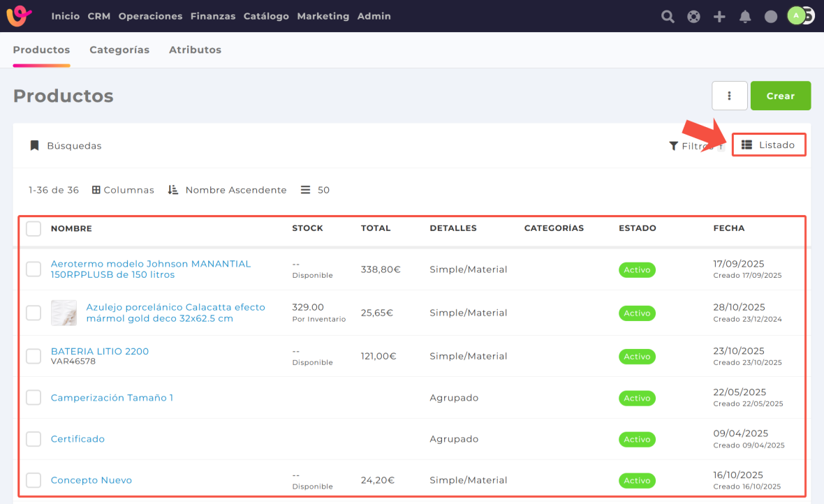
Task: Click the search magnifier icon in top bar
Action: pos(668,17)
